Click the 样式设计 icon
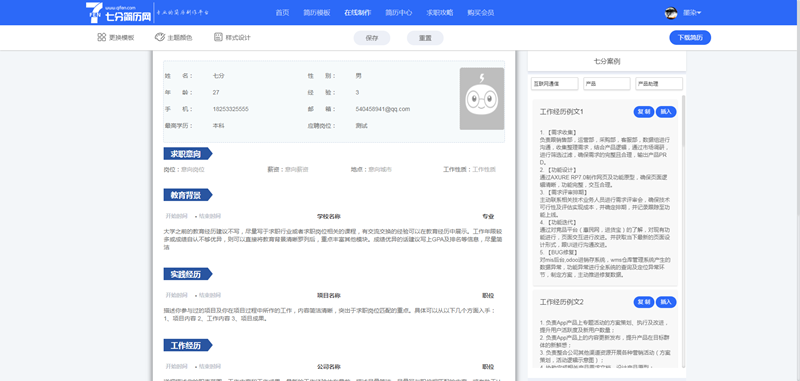The image size is (800, 381). [x=218, y=37]
